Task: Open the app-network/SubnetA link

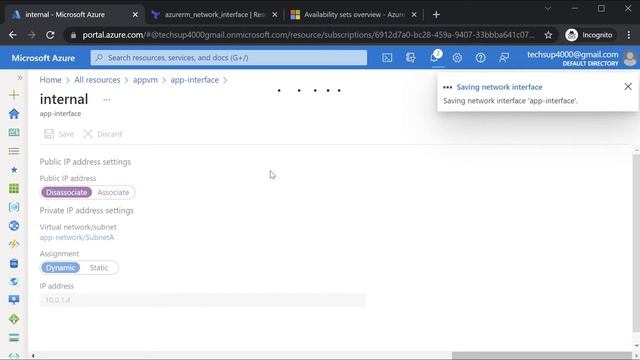Action: point(77,238)
